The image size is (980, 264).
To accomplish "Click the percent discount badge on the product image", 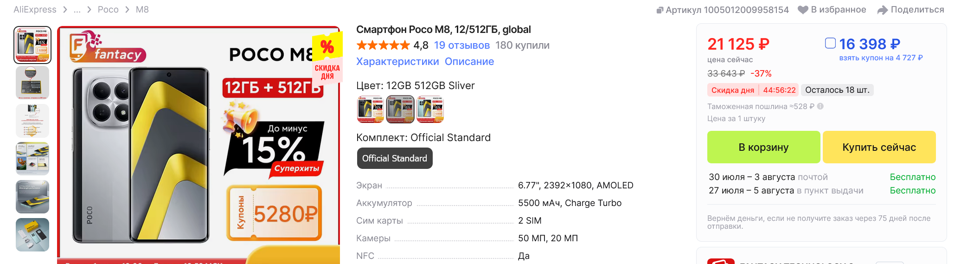I will tap(327, 57).
